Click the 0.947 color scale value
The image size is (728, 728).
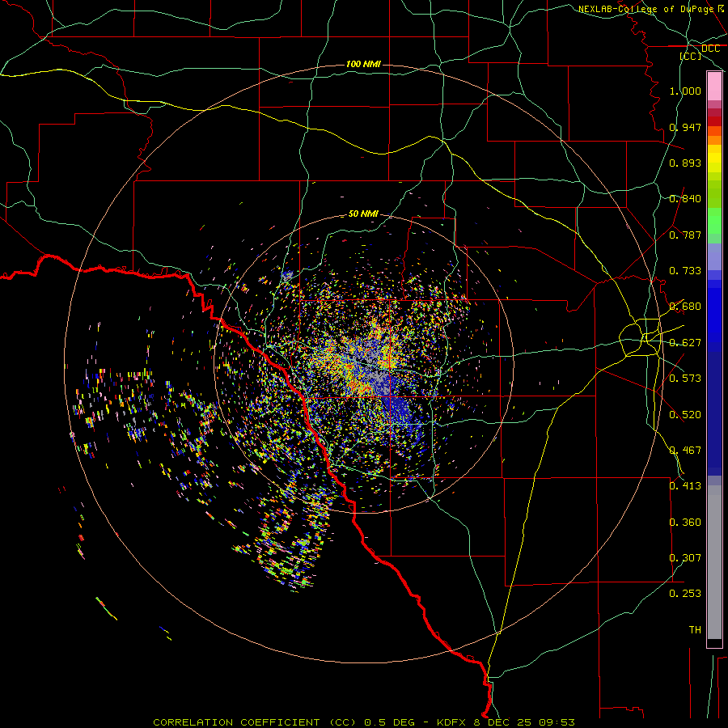685,127
